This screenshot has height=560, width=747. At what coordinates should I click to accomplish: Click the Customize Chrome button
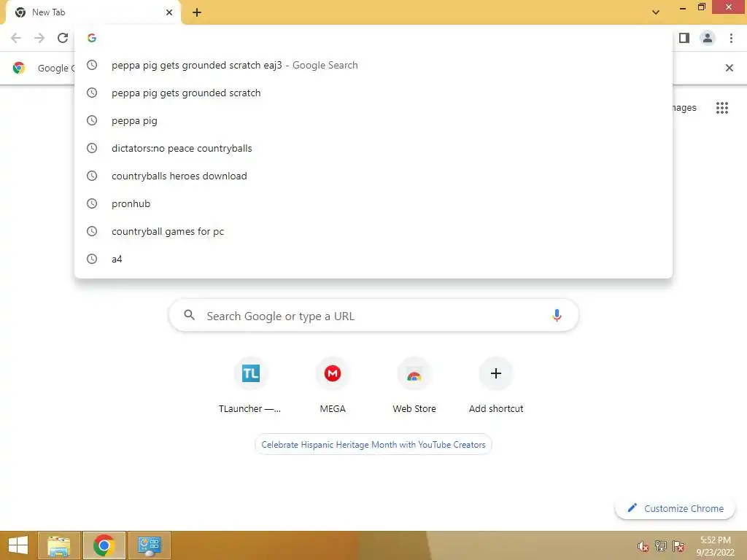[675, 508]
